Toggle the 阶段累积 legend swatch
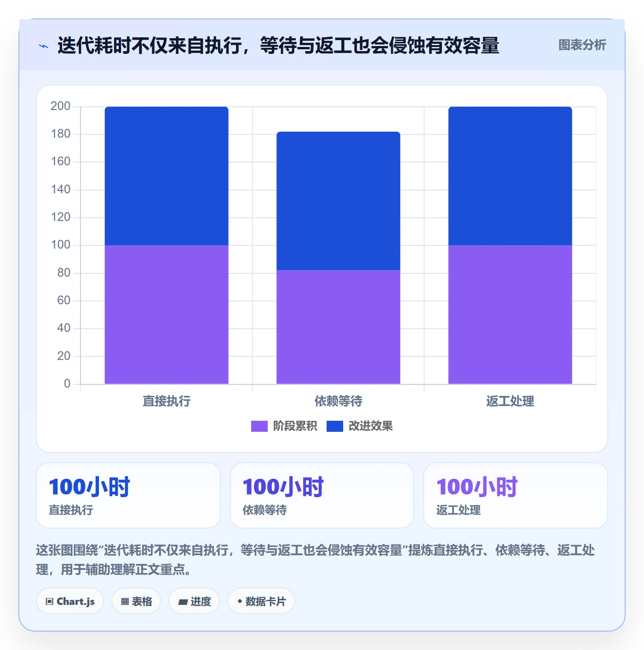The image size is (644, 650). [259, 426]
